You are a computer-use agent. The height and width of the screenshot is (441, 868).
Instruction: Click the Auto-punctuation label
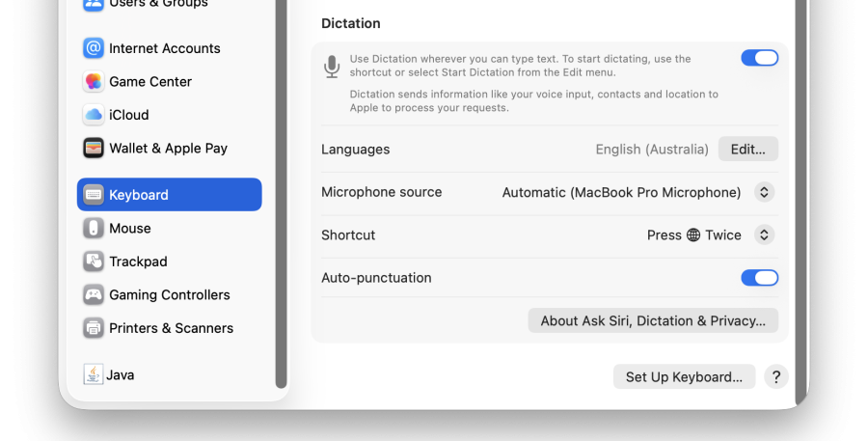[376, 278]
